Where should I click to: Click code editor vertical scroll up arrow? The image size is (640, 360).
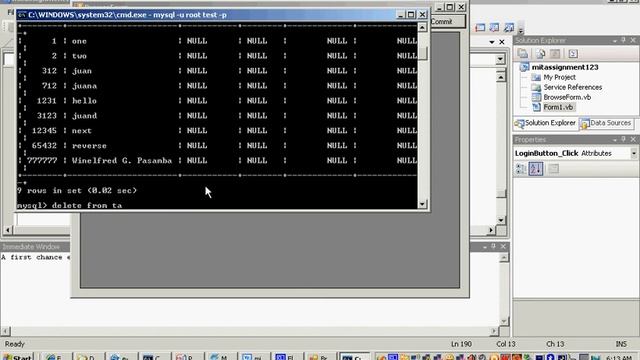501,77
